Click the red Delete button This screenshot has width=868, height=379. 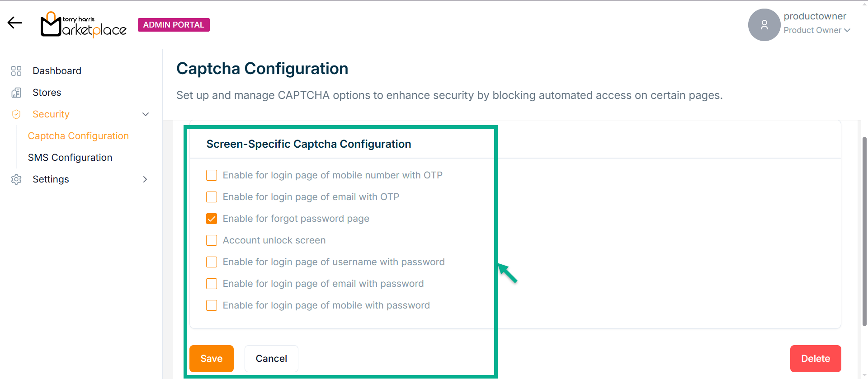[x=816, y=359]
